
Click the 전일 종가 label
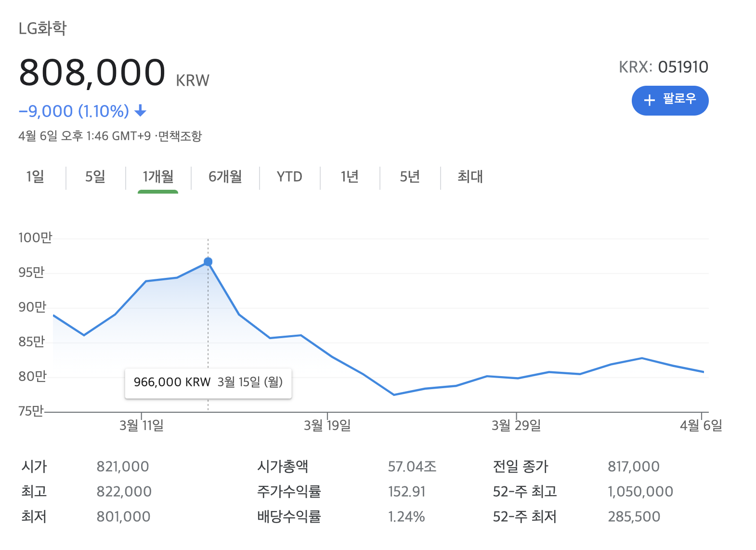521,466
